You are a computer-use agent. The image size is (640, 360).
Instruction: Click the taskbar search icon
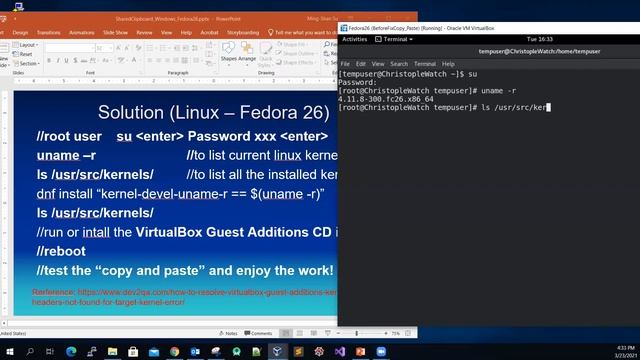pyautogui.click(x=30, y=351)
